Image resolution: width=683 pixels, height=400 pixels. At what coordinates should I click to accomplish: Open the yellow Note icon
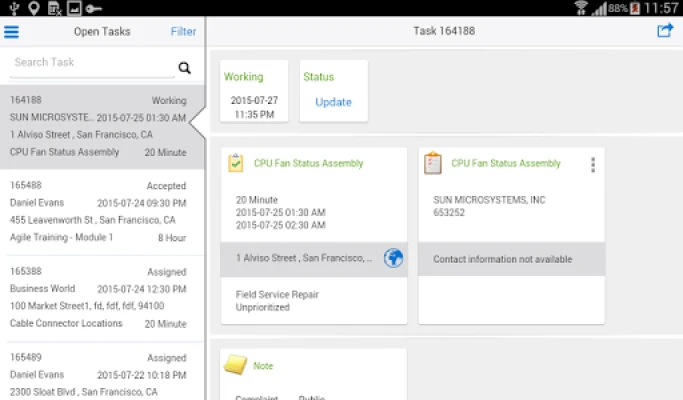coord(236,366)
